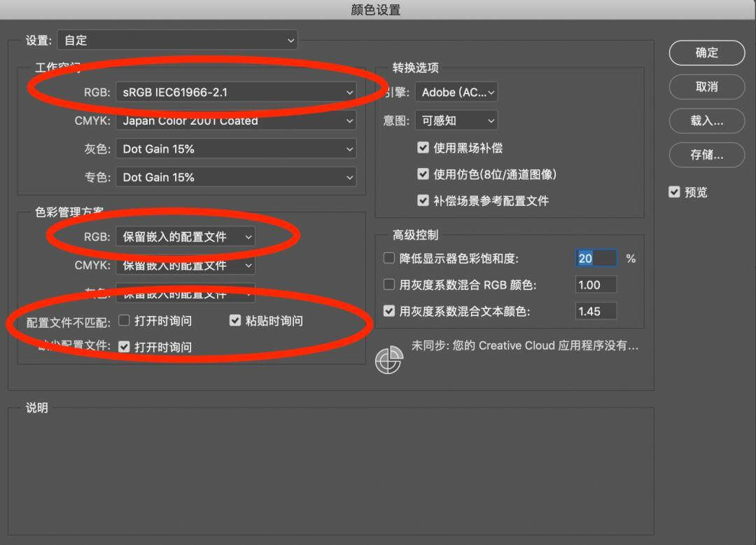Viewport: 756px width, 545px height.
Task: Open the 设置 preset dropdown showing 自定
Action: 177,41
